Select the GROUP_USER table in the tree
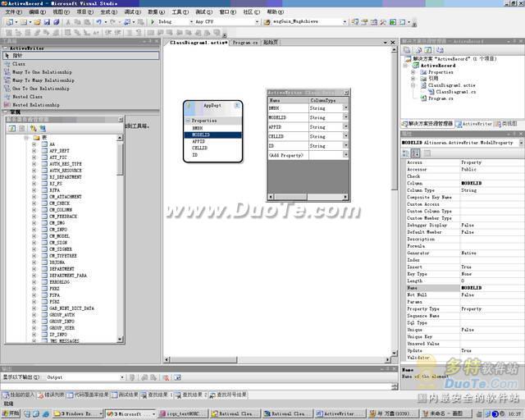The height and width of the screenshot is (420, 525). [62, 328]
